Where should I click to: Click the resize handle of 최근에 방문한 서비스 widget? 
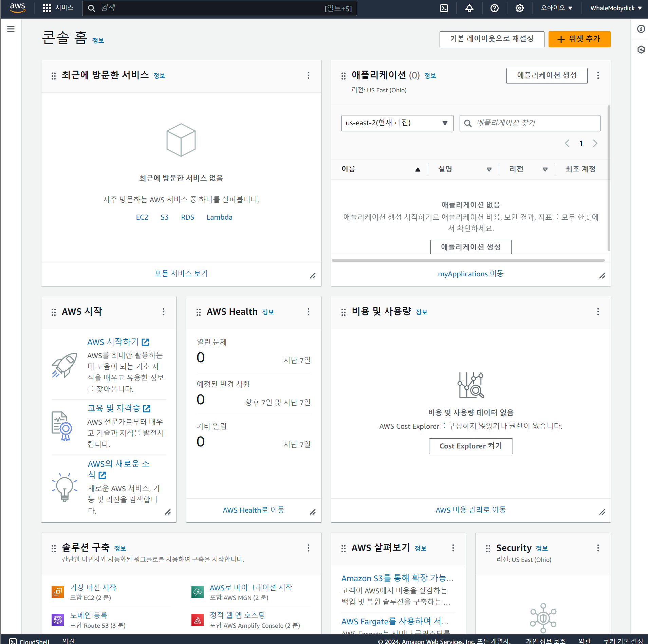313,276
